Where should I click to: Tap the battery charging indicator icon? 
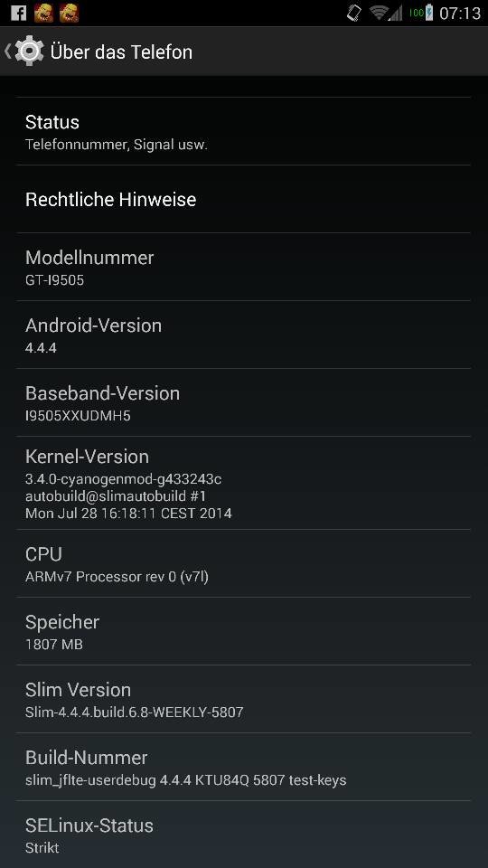point(422,13)
